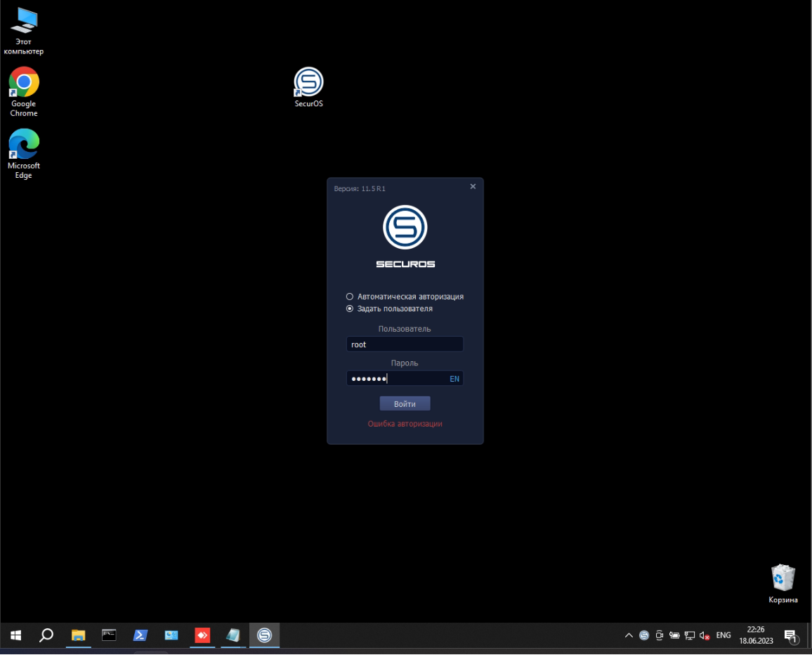Switch to the SecurOS taskbar button
This screenshot has width=812, height=655.
coord(264,635)
